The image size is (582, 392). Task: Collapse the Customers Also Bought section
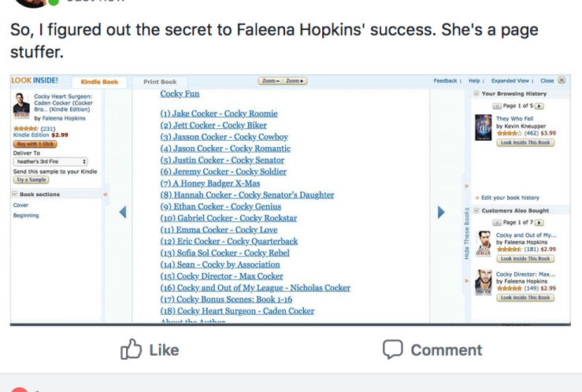(476, 211)
